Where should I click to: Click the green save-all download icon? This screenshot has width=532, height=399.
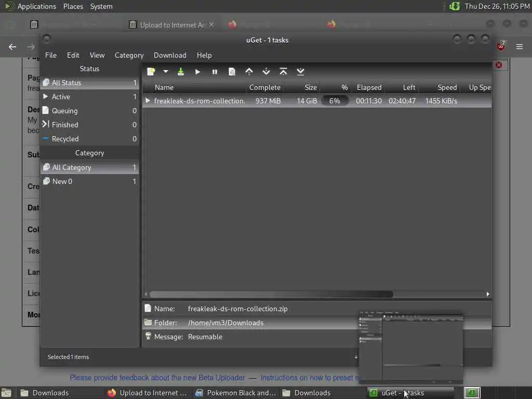point(181,72)
